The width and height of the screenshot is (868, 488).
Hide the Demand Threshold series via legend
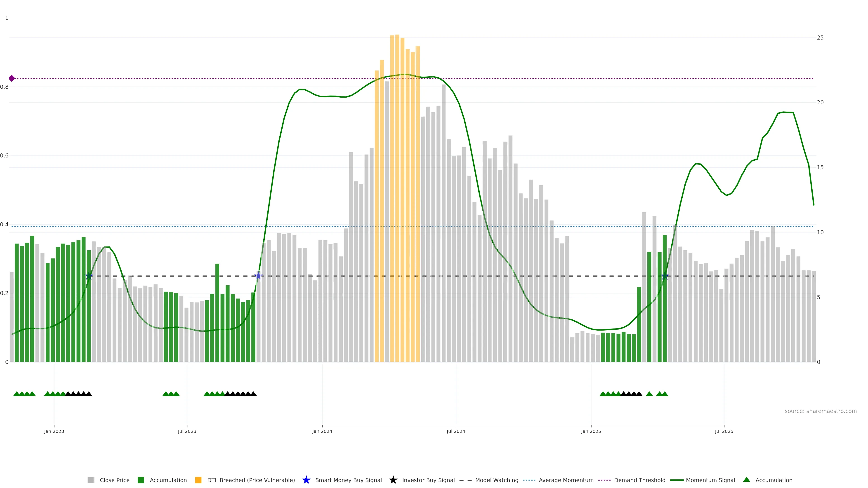click(x=639, y=480)
